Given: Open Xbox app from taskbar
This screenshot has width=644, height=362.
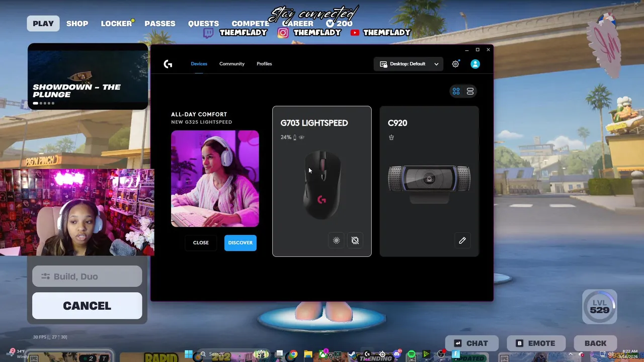Looking at the screenshot, I should click(323, 354).
